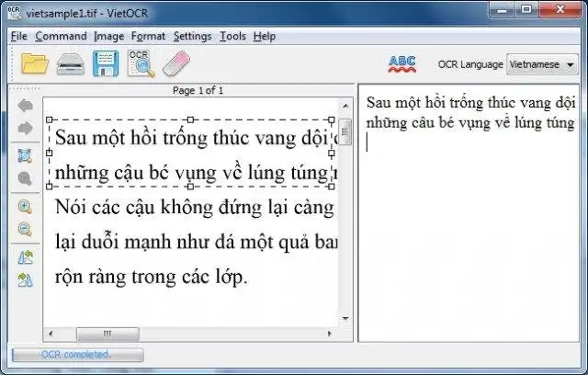Click the horizontal scrollbar thumb
Image resolution: width=588 pixels, height=375 pixels.
point(107,334)
